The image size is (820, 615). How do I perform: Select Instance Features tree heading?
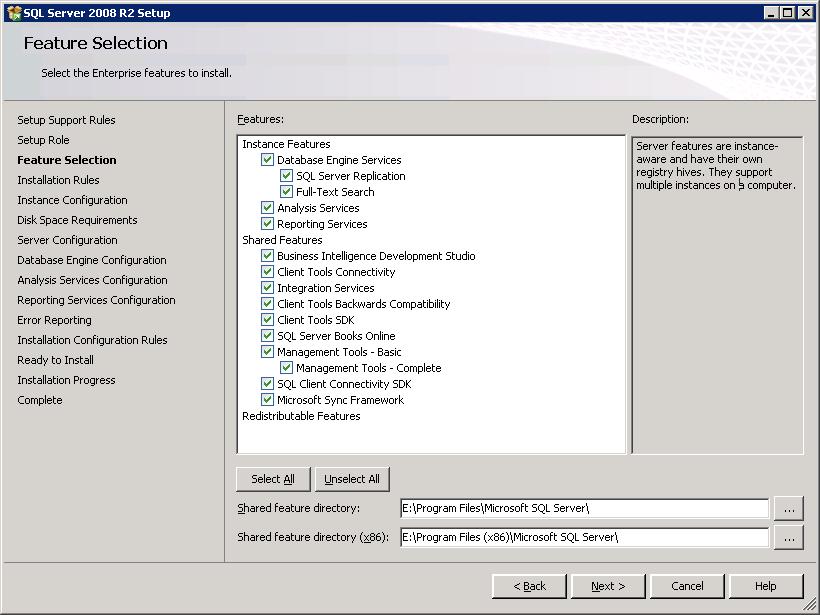click(x=286, y=144)
